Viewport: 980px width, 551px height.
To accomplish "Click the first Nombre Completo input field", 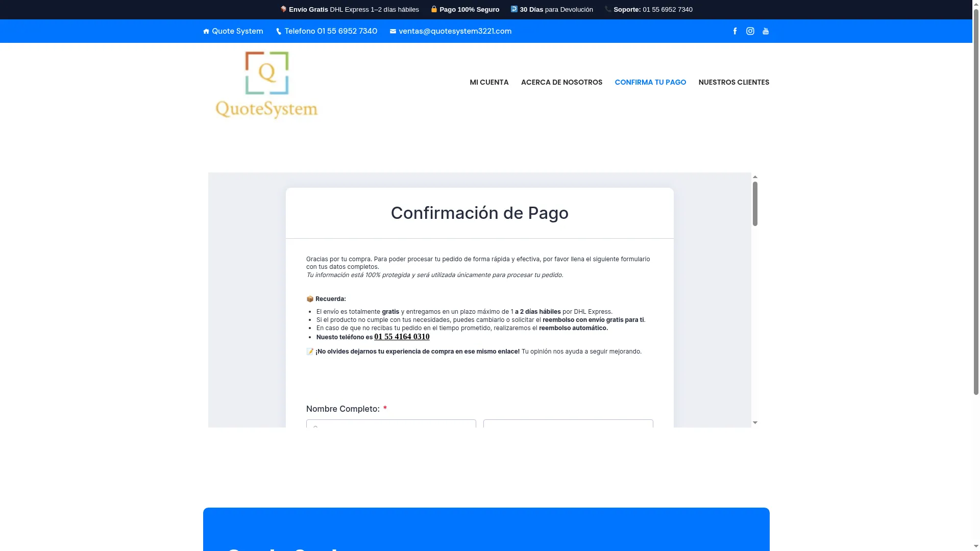I will [x=391, y=424].
